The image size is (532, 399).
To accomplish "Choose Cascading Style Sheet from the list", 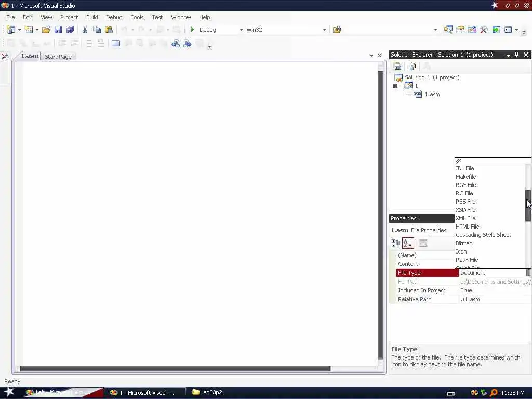I will 490,235.
